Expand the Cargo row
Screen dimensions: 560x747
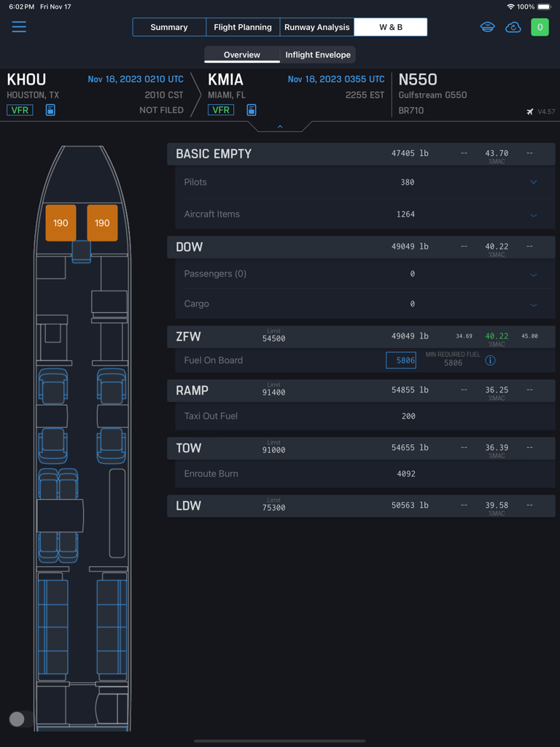[533, 304]
